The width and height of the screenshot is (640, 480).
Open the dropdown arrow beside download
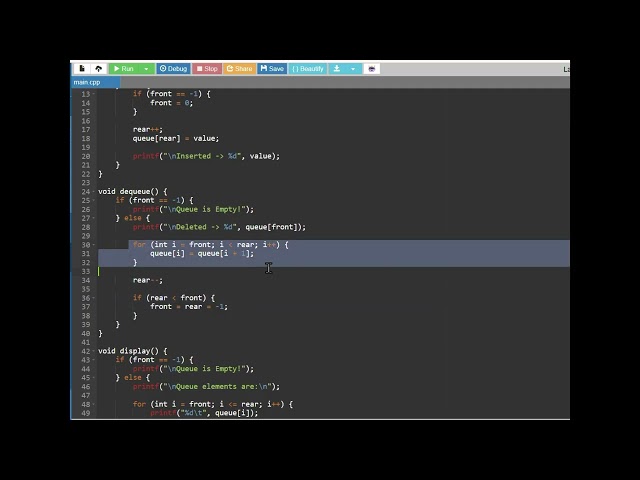tap(353, 69)
